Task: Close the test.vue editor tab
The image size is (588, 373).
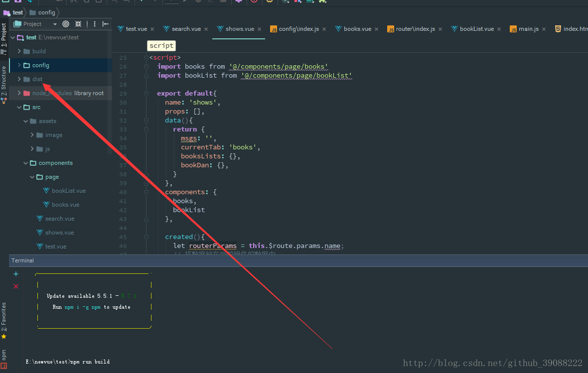Action: tap(152, 29)
